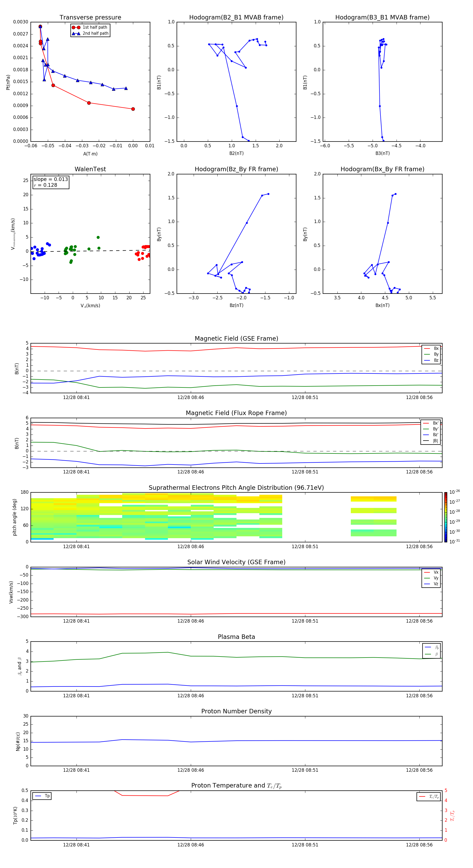This screenshot has width=473, height=868.
Task: Click the 'Pt(nPa)' y-axis label
Action: pyautogui.click(x=8, y=82)
